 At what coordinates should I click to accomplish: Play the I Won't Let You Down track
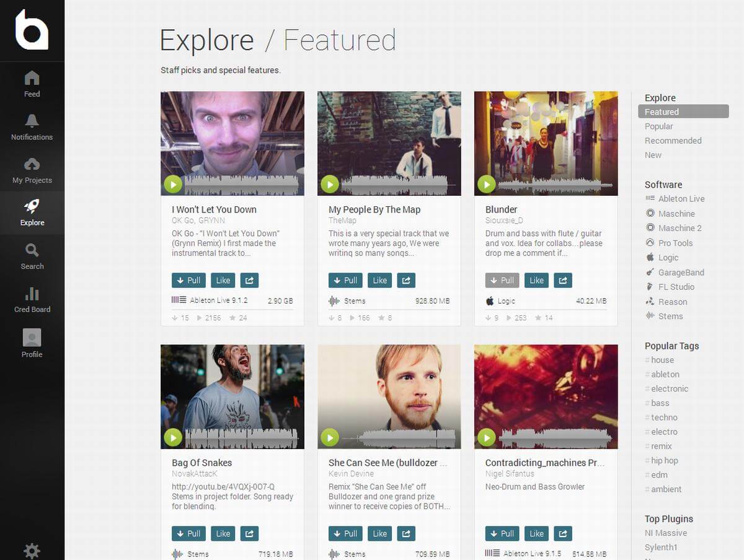coord(173,184)
